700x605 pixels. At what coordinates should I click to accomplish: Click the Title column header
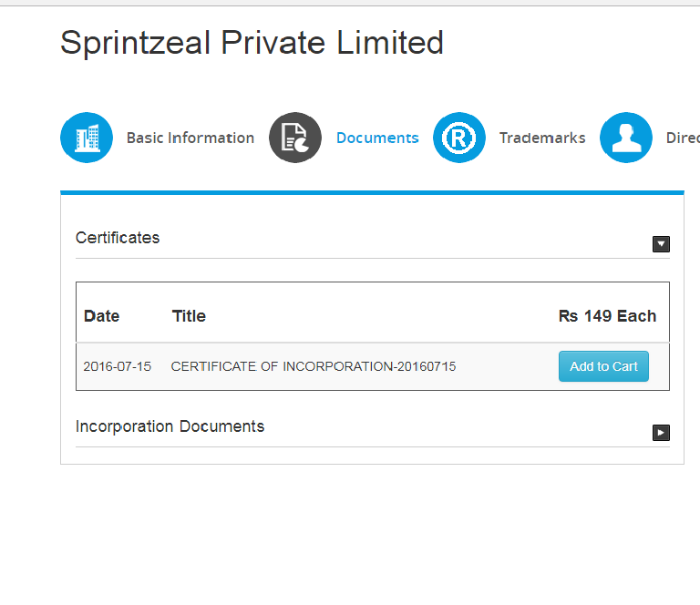click(189, 316)
